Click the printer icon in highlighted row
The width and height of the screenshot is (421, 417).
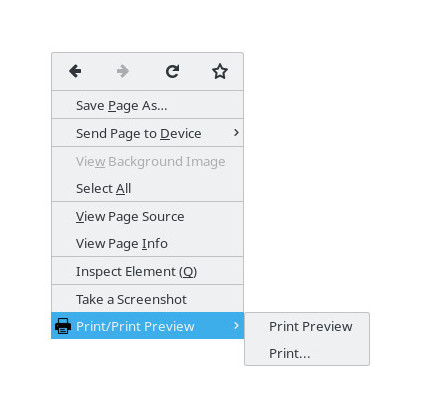point(63,326)
